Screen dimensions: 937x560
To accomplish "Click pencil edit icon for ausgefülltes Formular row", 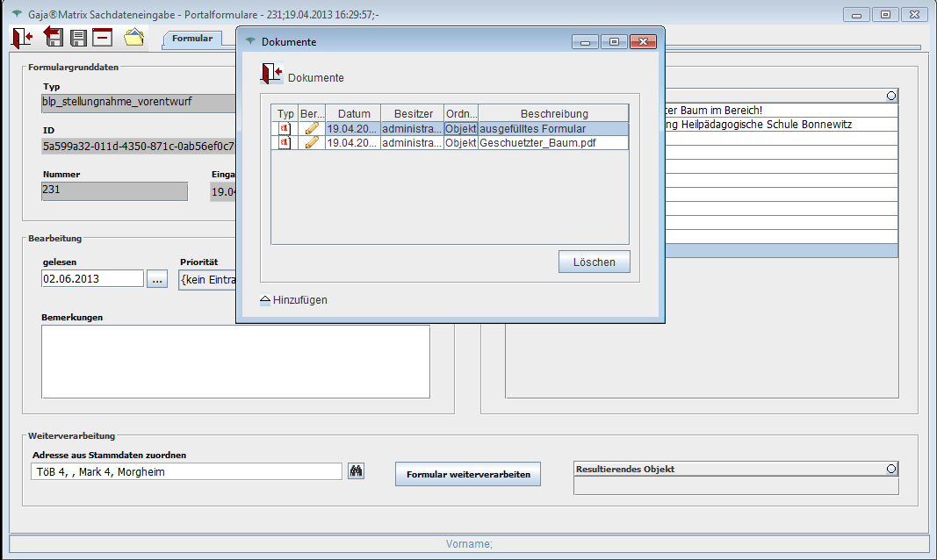I will [x=311, y=128].
